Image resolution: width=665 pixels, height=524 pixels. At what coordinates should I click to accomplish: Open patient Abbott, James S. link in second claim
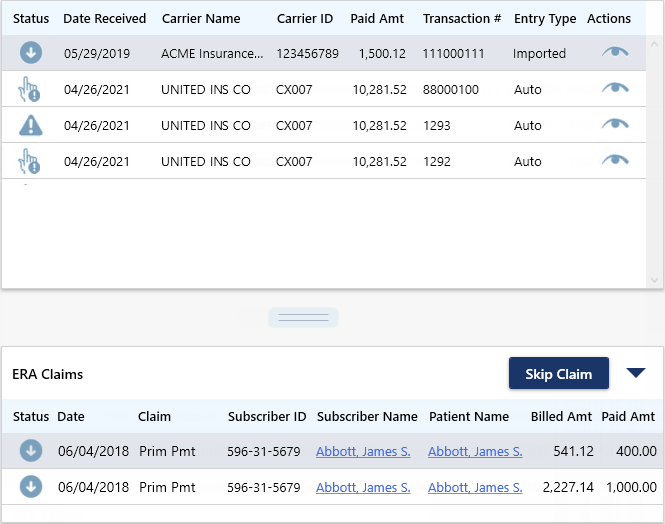pyautogui.click(x=475, y=488)
